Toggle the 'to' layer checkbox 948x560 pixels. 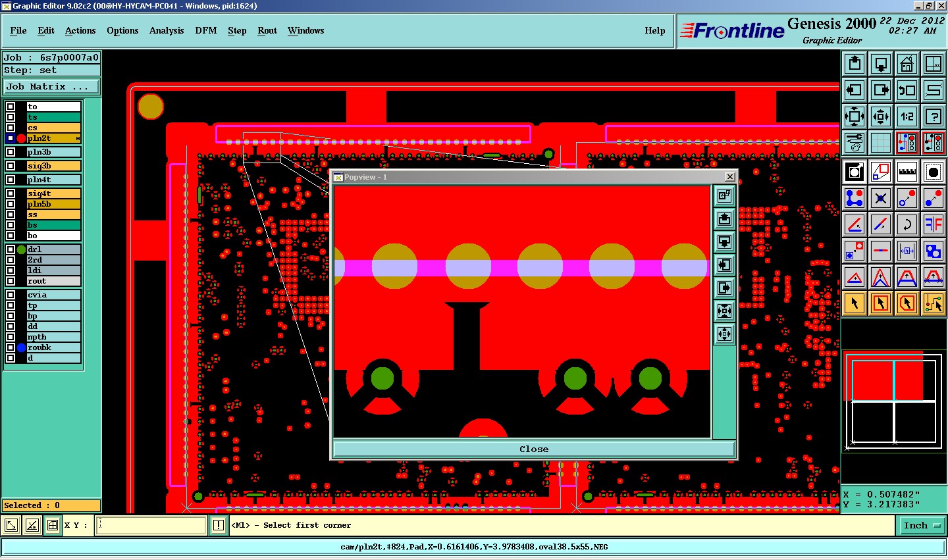(x=11, y=107)
